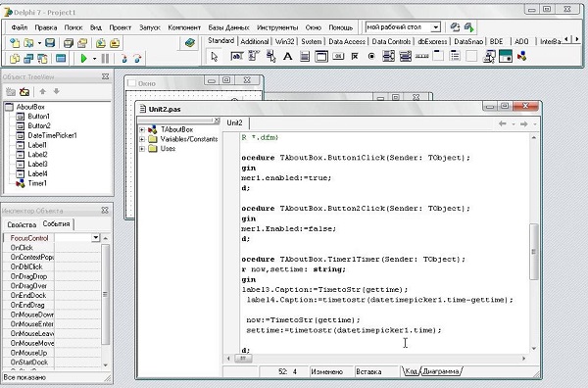Click the View Form icon
588x388 pixels.
[28, 59]
